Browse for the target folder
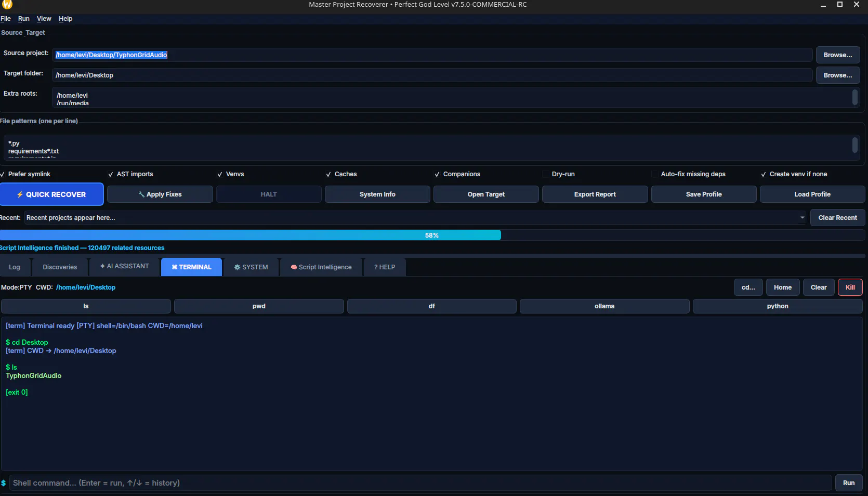This screenshot has width=868, height=496. [x=838, y=75]
